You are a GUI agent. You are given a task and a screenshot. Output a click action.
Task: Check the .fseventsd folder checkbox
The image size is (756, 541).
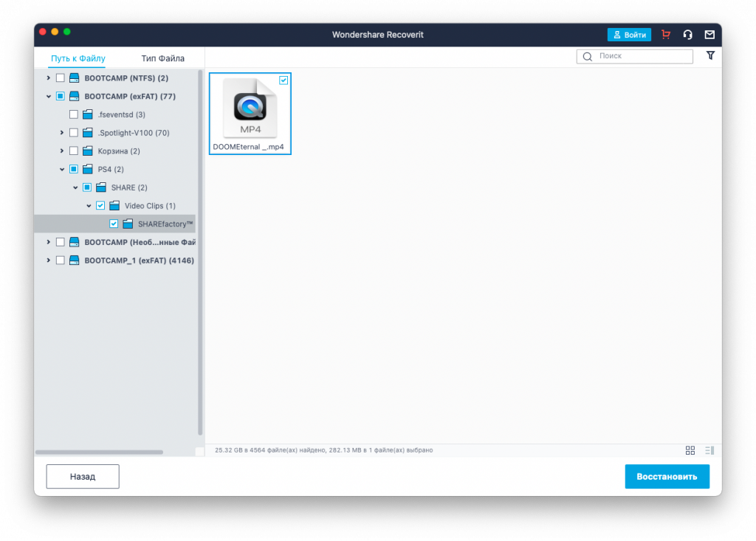pos(74,114)
